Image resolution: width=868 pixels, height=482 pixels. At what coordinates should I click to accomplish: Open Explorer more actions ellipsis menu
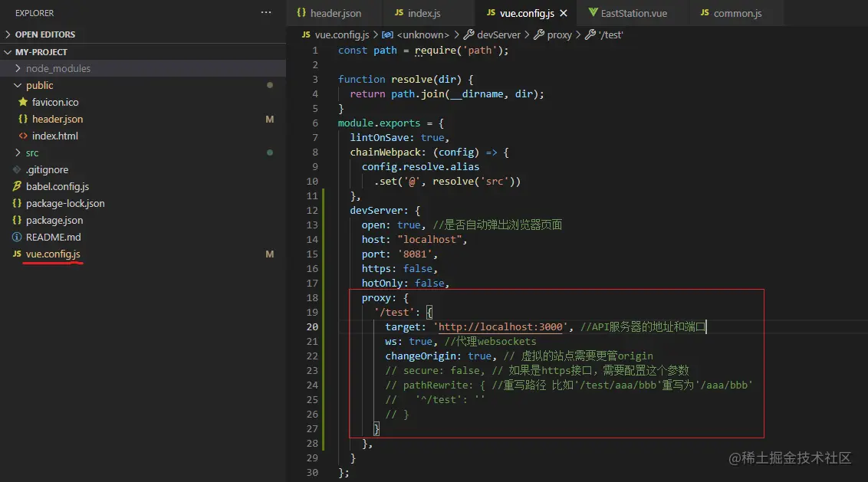(266, 12)
